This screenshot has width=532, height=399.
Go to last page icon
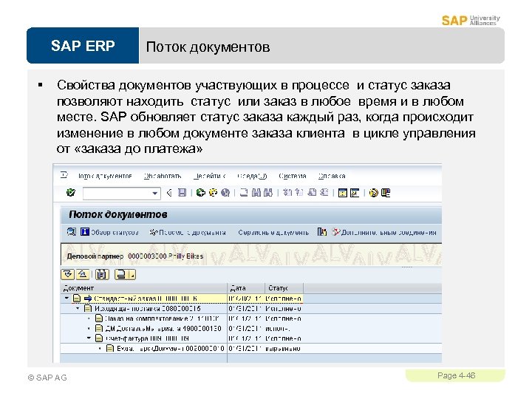(x=324, y=193)
